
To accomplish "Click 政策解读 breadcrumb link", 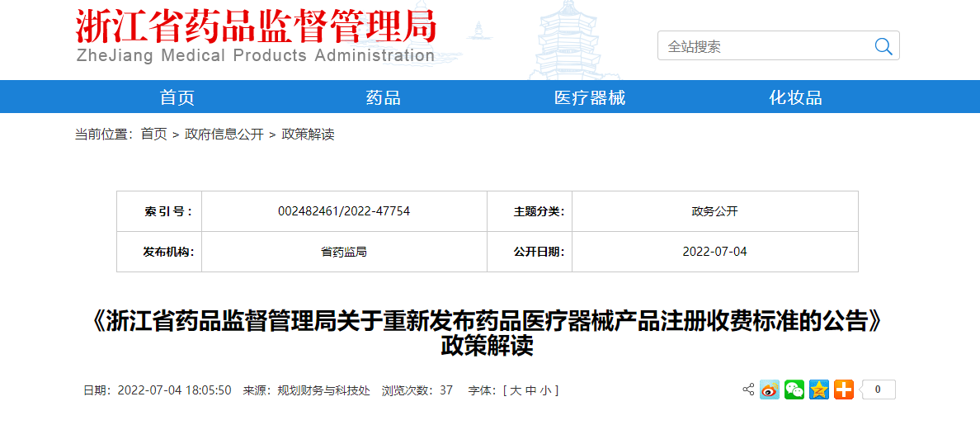I will (x=308, y=135).
